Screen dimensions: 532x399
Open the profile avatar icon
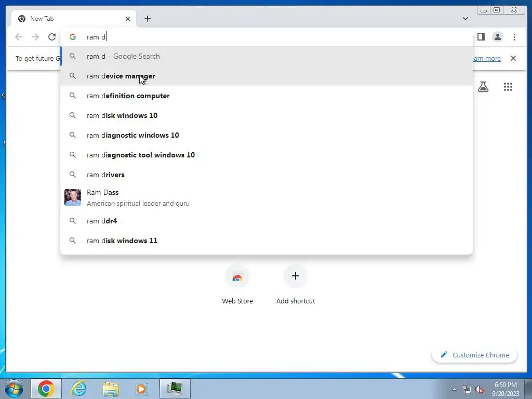coord(497,37)
